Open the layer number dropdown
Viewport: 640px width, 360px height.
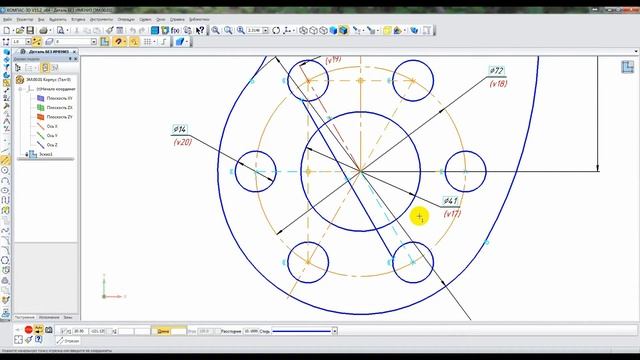pyautogui.click(x=94, y=42)
